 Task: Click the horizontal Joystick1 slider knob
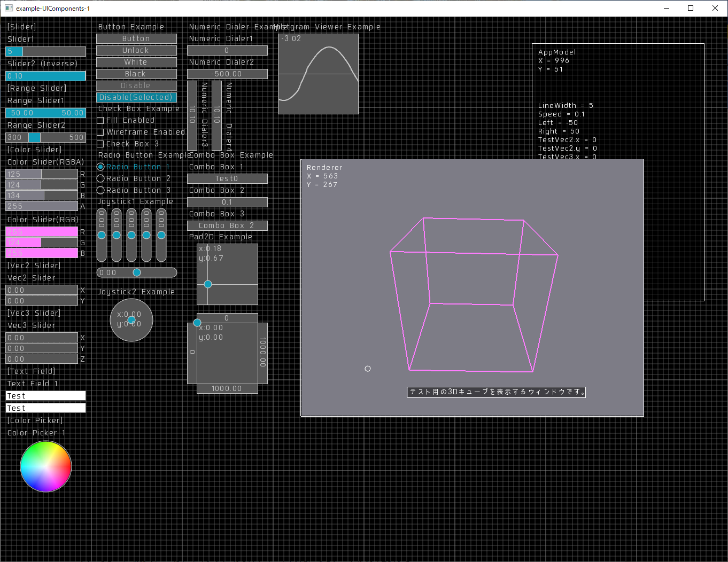(137, 272)
